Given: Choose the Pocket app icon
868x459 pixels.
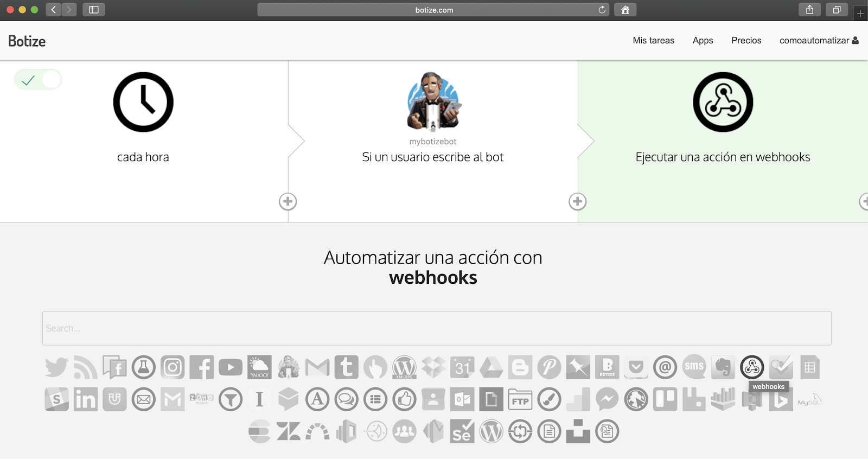Looking at the screenshot, I should [636, 367].
